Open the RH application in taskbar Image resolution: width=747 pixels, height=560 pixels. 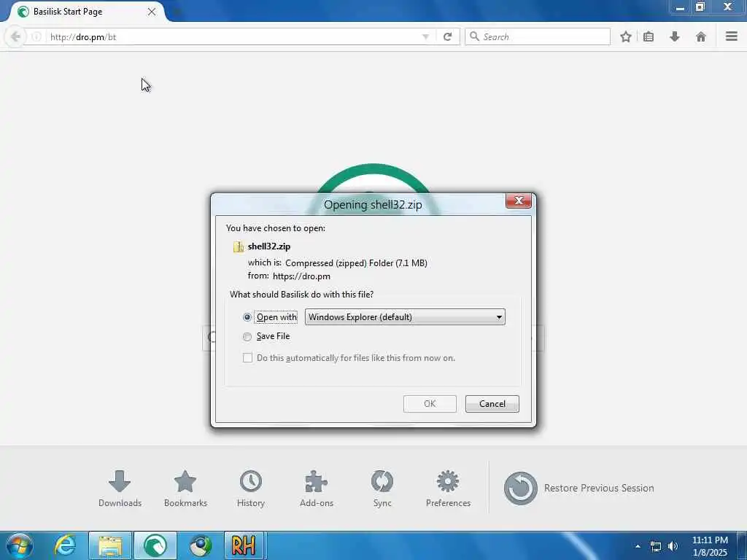pos(244,545)
